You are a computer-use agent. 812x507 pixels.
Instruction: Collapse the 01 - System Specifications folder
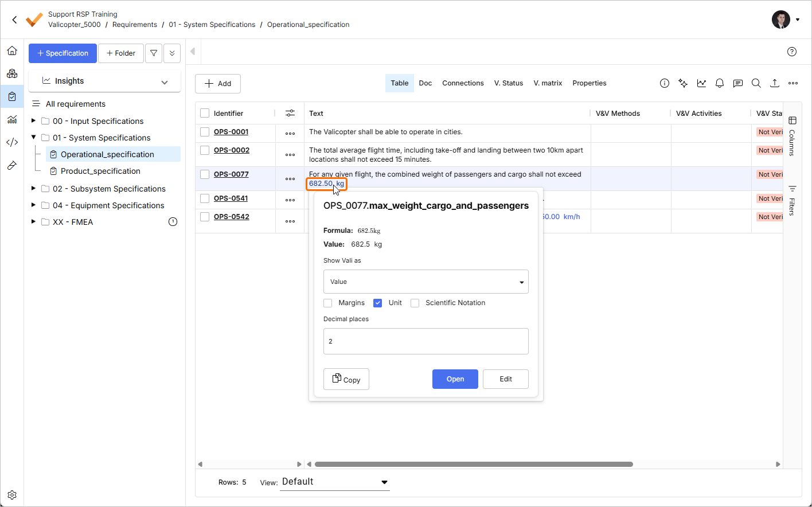pyautogui.click(x=33, y=138)
